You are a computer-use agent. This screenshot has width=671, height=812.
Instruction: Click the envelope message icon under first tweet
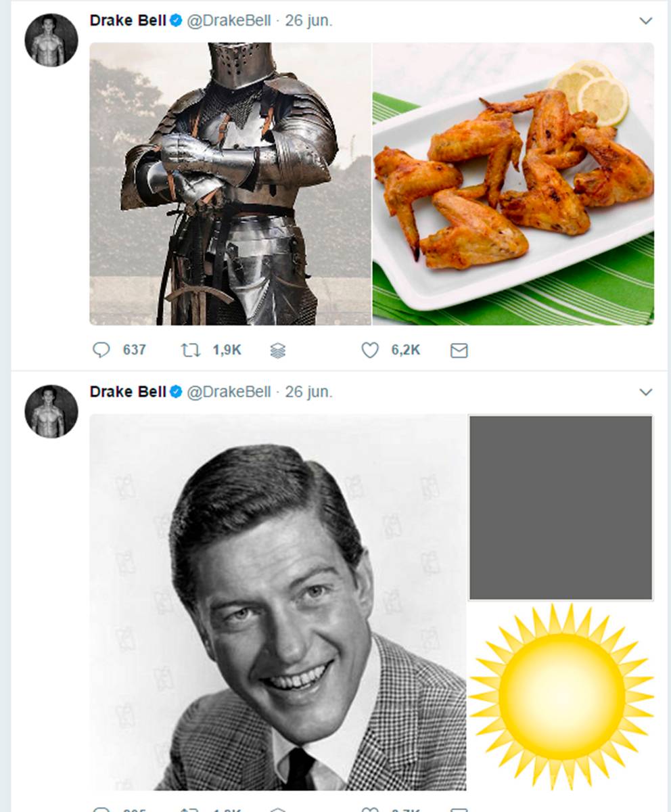(459, 351)
